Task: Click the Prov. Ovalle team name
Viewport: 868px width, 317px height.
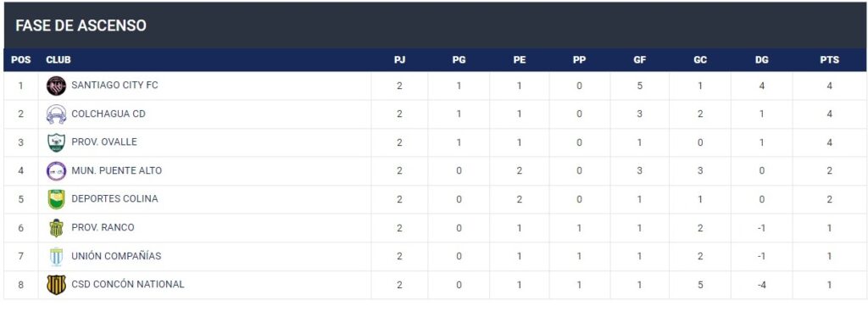Action: pyautogui.click(x=104, y=142)
